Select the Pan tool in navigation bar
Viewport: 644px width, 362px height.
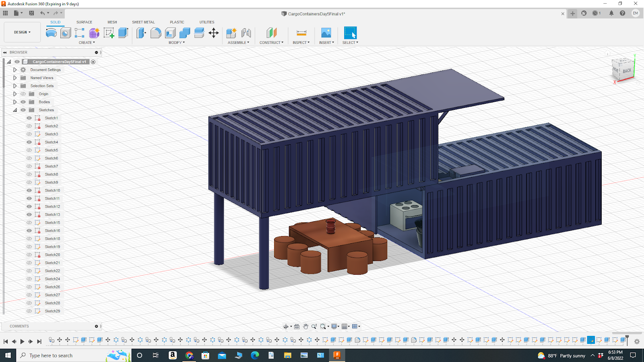click(305, 326)
